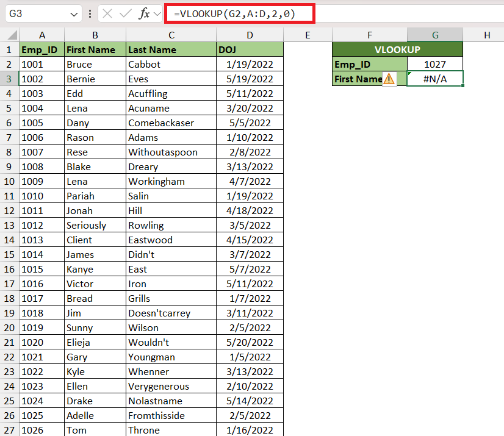Select the date cell 5/19/2022 in row 3
Image resolution: width=504 pixels, height=436 pixels.
[x=250, y=79]
